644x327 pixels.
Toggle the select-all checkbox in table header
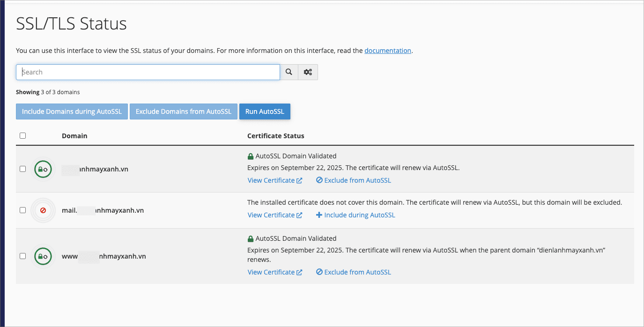[22, 136]
